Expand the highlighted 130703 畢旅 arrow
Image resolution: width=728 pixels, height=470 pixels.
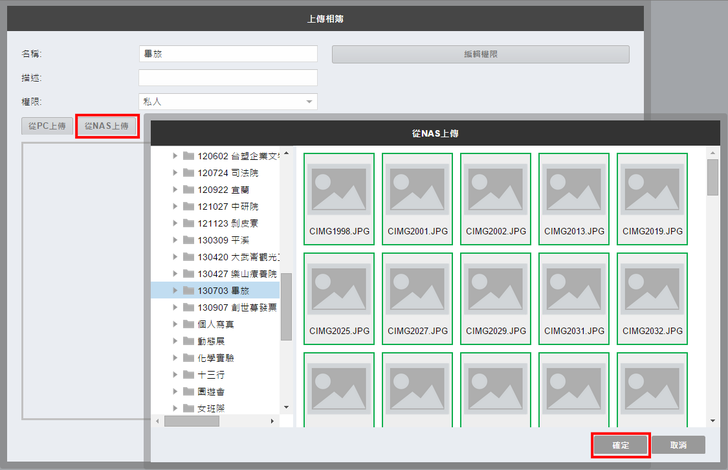[175, 290]
